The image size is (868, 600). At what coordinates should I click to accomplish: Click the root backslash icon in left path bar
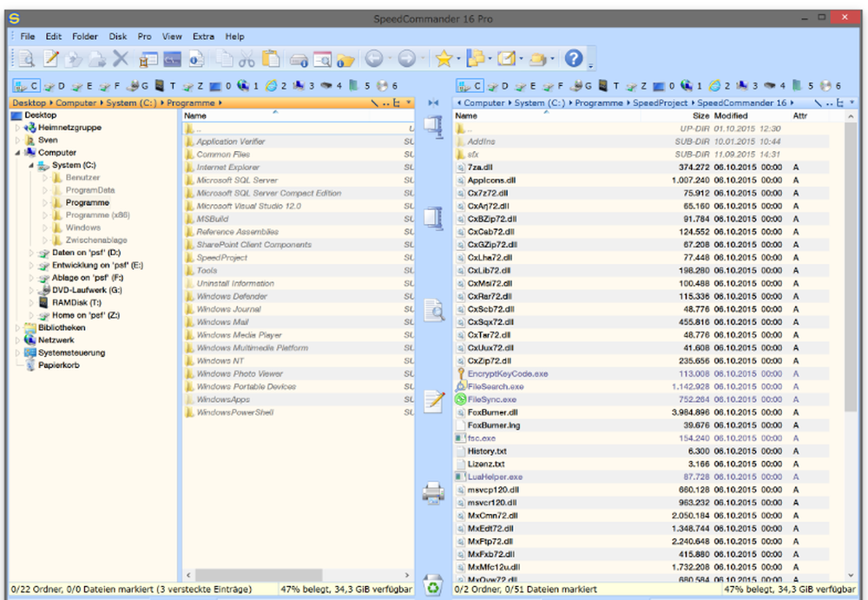click(375, 103)
